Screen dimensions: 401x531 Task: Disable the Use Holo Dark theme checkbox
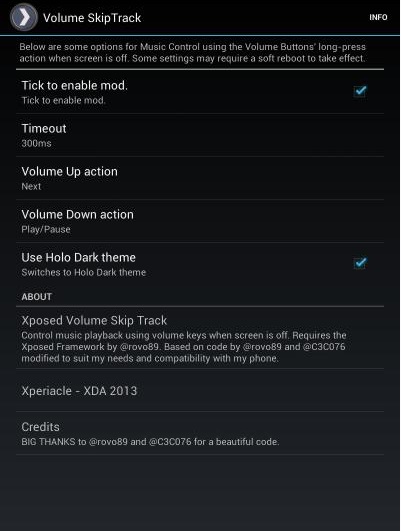coord(360,263)
